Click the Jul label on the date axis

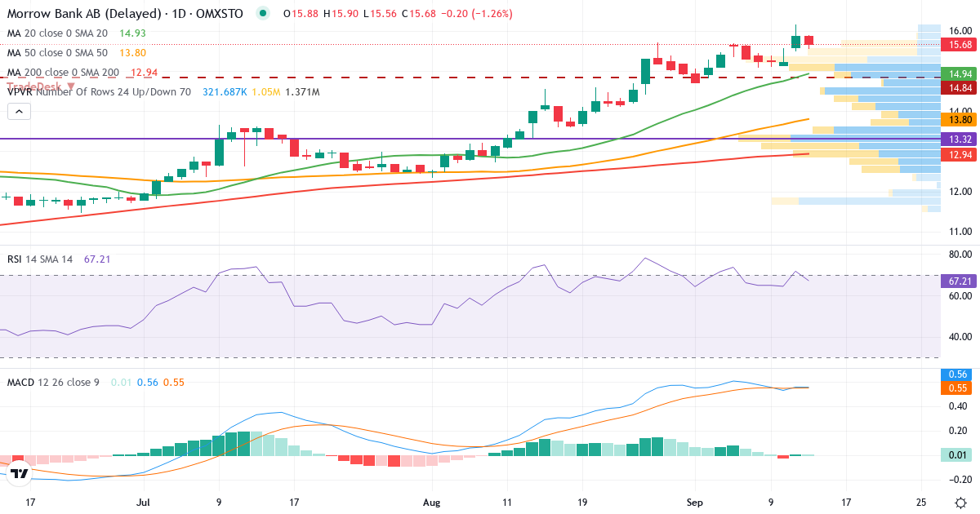pos(144,503)
